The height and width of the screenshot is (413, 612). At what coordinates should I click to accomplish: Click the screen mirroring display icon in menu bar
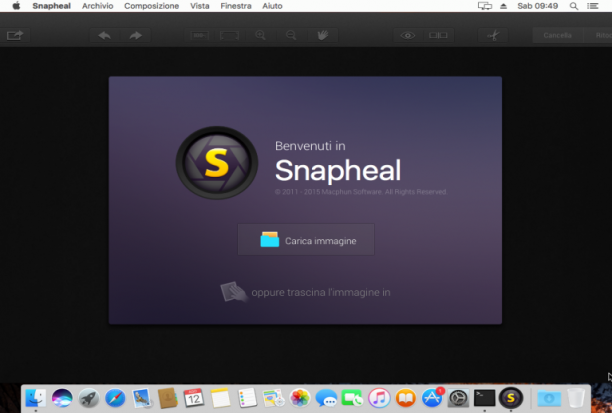485,6
